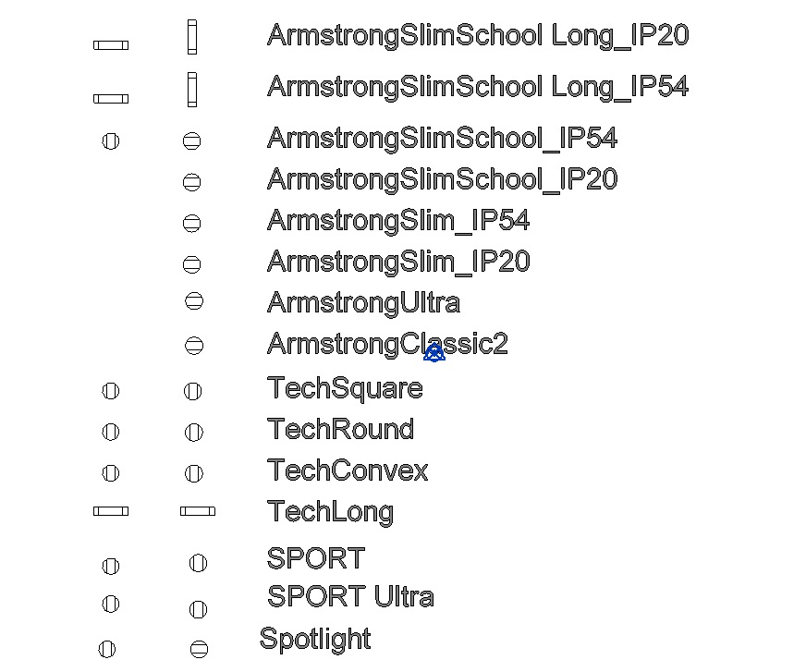Click the left TechLong rectangular symbol

coord(111,511)
